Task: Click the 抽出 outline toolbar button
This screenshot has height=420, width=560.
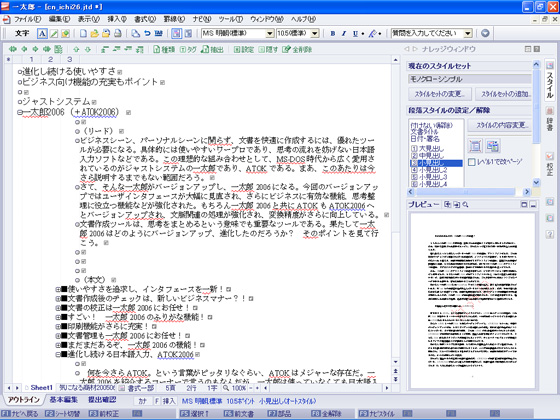Action: [x=212, y=49]
